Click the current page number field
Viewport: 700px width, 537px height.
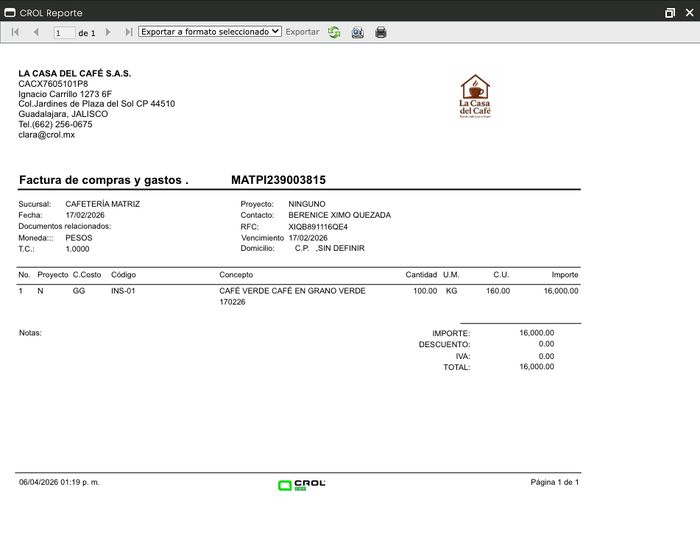(64, 33)
